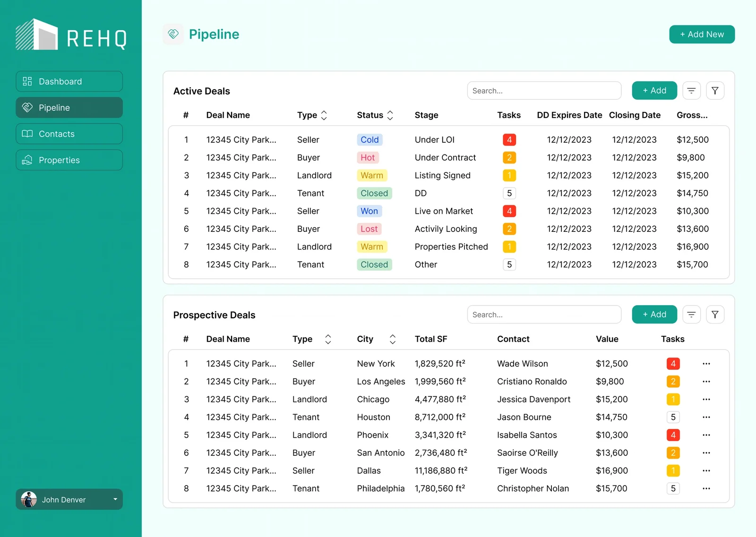
Task: Open the Active Deals funnel filter
Action: (715, 91)
